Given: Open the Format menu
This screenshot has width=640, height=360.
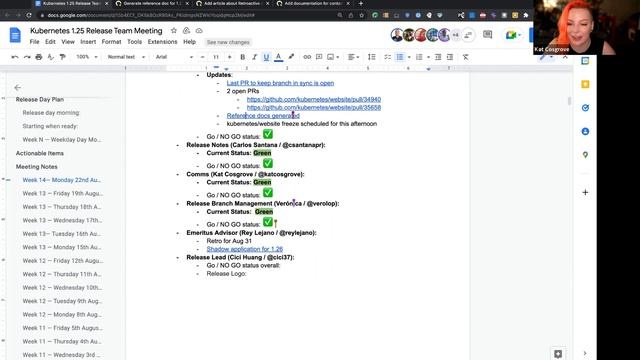Looking at the screenshot, I should [x=111, y=42].
